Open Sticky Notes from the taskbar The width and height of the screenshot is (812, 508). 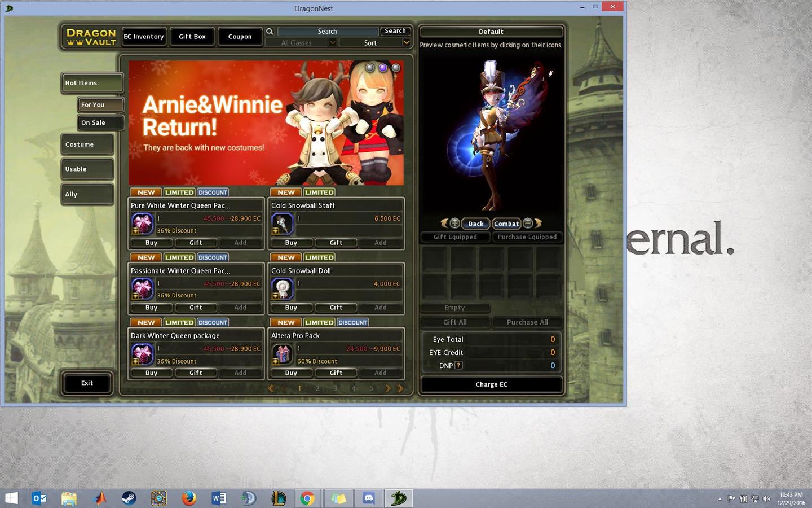(338, 498)
